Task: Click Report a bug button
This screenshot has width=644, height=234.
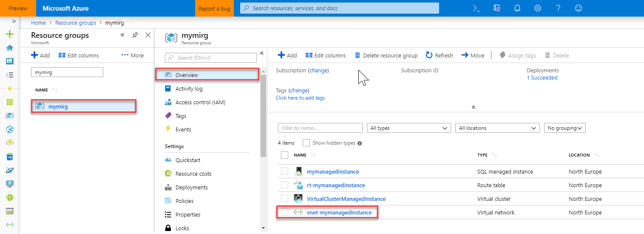Action: tap(214, 9)
